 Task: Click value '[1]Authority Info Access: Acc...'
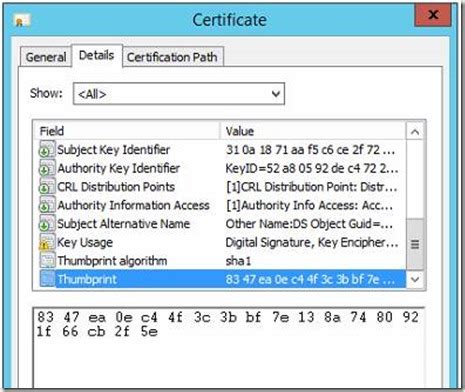tap(309, 205)
